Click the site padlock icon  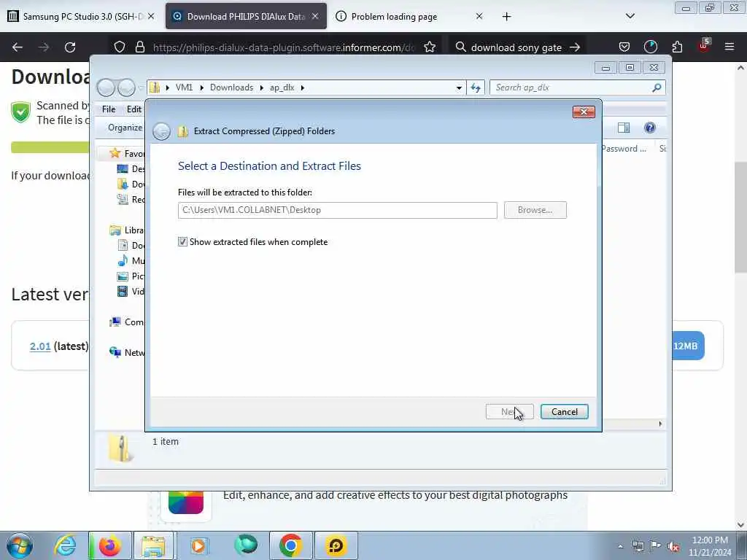(139, 47)
